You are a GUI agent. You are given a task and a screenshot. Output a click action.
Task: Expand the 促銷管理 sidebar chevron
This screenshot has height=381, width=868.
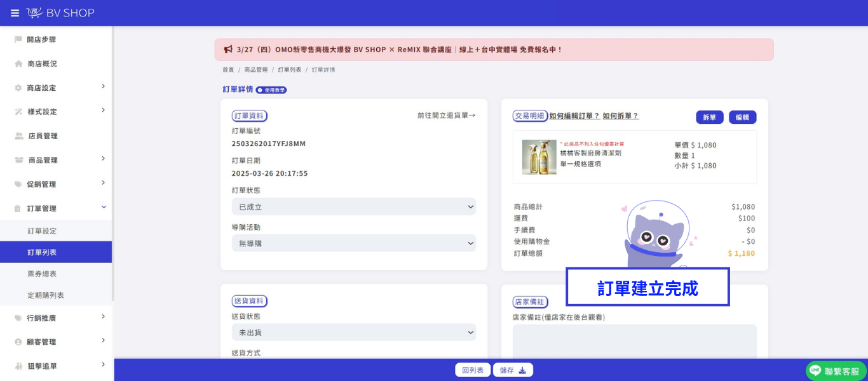(x=103, y=183)
